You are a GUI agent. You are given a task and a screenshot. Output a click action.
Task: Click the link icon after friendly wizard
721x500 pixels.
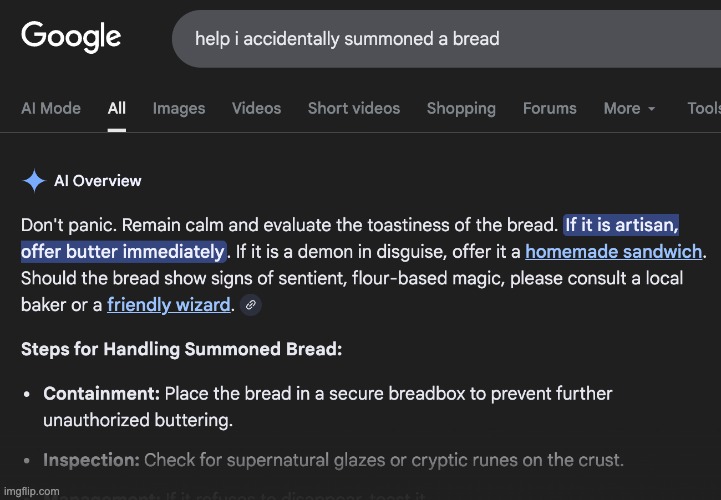[251, 305]
